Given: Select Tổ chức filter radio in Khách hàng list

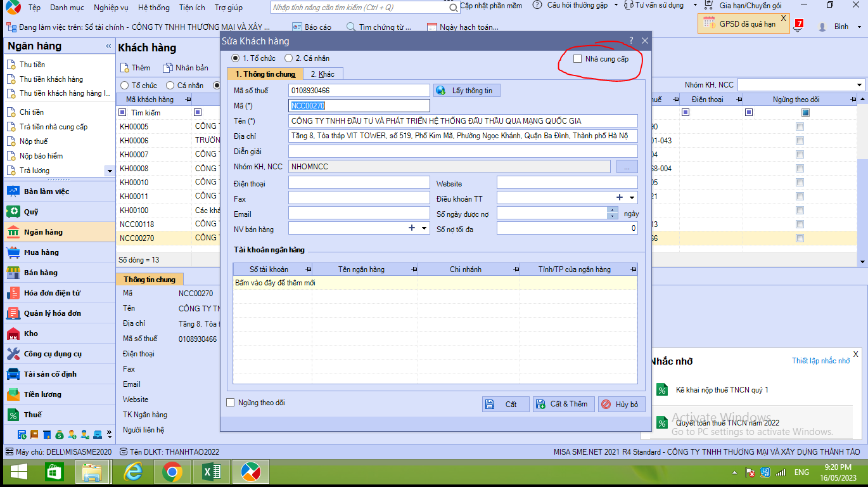Looking at the screenshot, I should coord(124,86).
